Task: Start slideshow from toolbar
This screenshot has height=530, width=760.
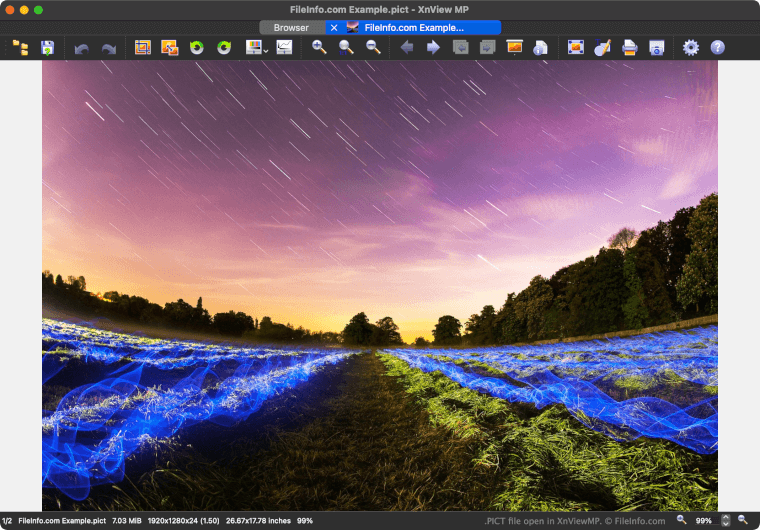Action: 515,47
